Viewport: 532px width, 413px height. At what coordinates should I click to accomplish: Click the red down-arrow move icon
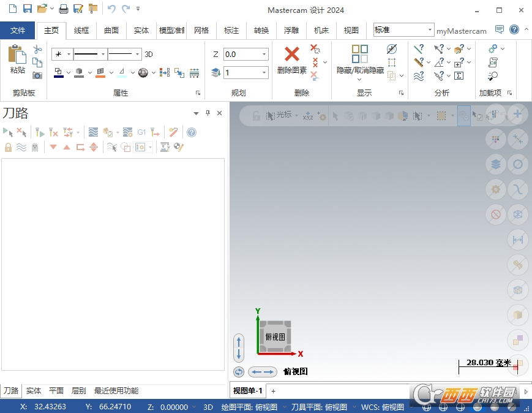[x=53, y=147]
